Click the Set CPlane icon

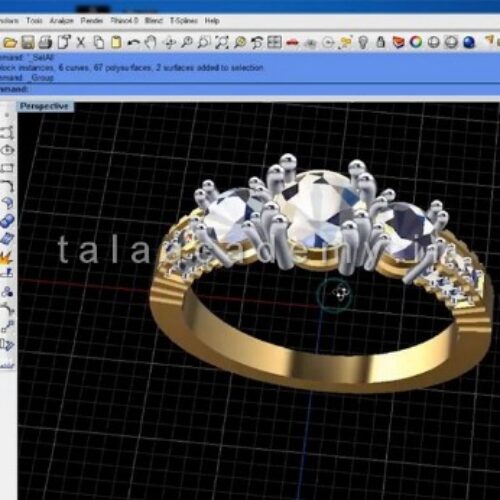[310, 43]
